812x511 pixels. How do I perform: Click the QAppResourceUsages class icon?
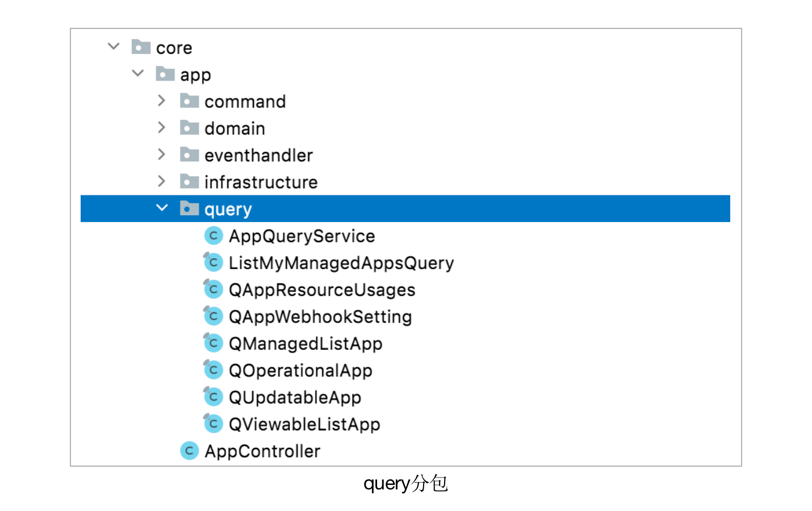pyautogui.click(x=214, y=290)
